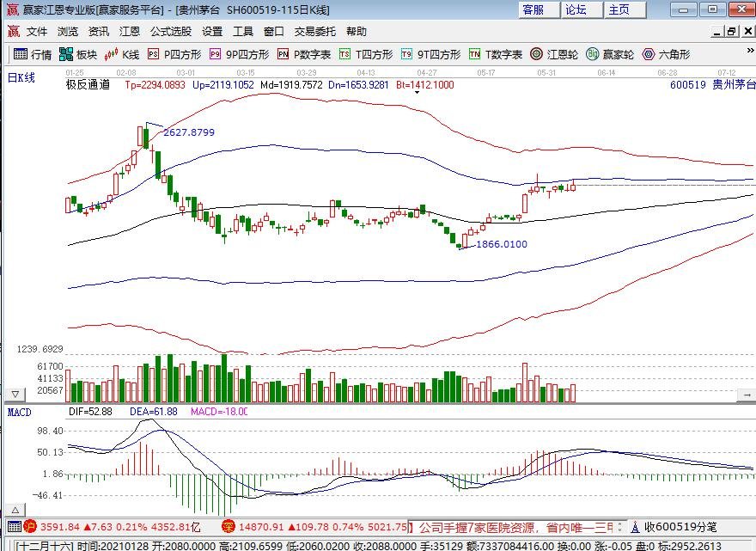The height and width of the screenshot is (551, 756).
Task: Open the 交易委托 trading menu
Action: coord(315,31)
